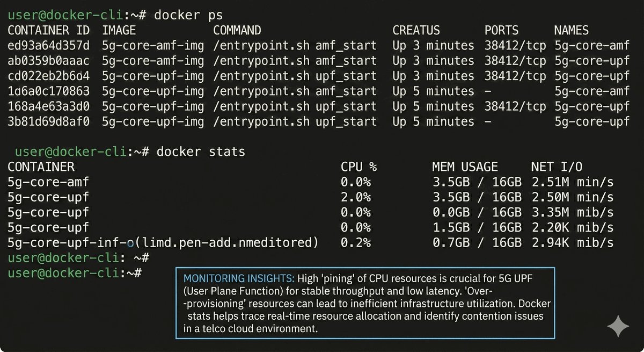Click the CONTAINER ID column header
Screen dimensions: 644x352
click(x=49, y=31)
